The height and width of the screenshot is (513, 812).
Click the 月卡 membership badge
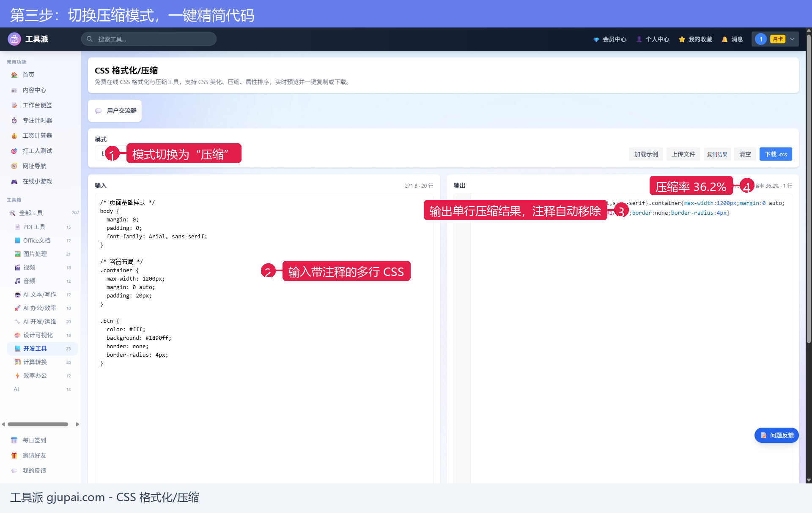777,39
